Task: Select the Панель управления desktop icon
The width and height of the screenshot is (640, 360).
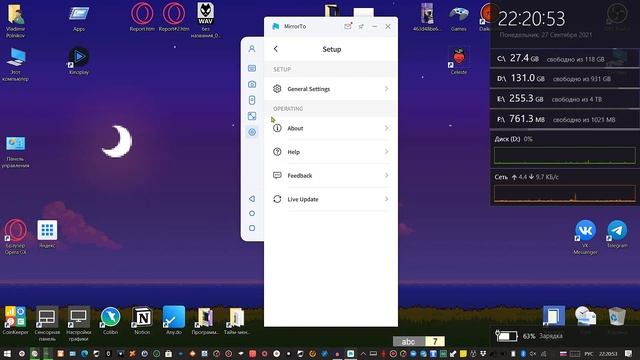Action: (16, 152)
